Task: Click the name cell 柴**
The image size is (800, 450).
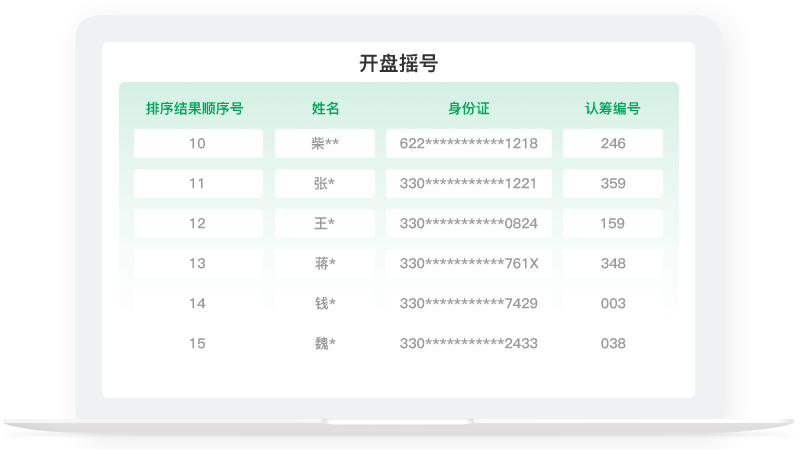Action: pyautogui.click(x=325, y=143)
